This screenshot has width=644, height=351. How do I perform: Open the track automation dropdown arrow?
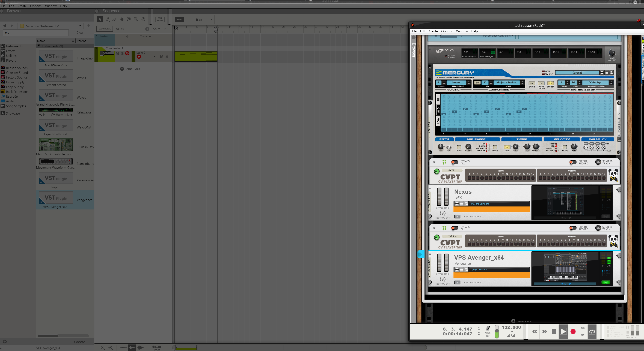click(x=159, y=29)
